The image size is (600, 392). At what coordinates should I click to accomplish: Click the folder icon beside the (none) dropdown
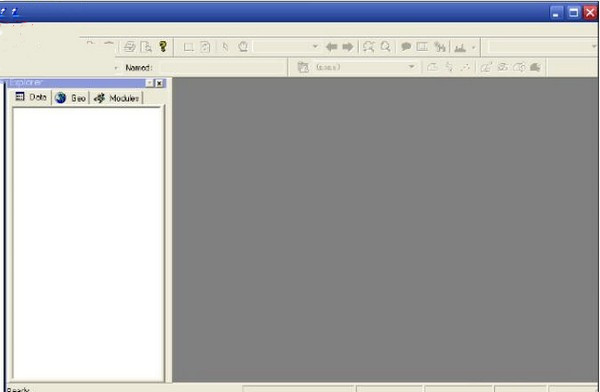303,67
